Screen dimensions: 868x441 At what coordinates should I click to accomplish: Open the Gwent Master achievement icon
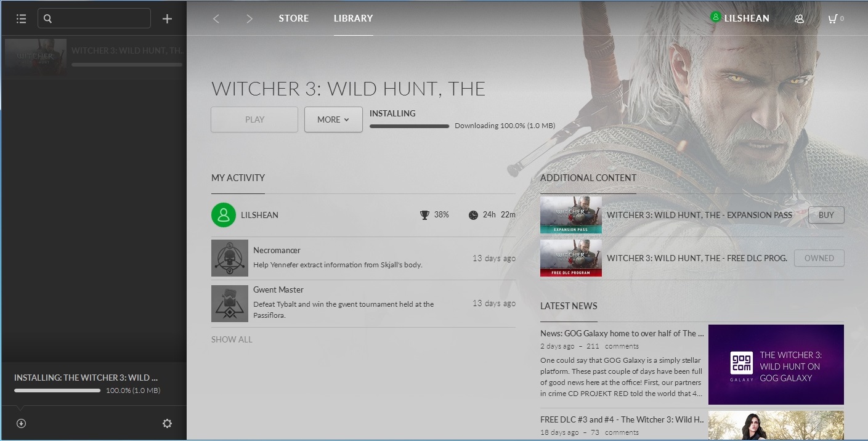pos(230,303)
